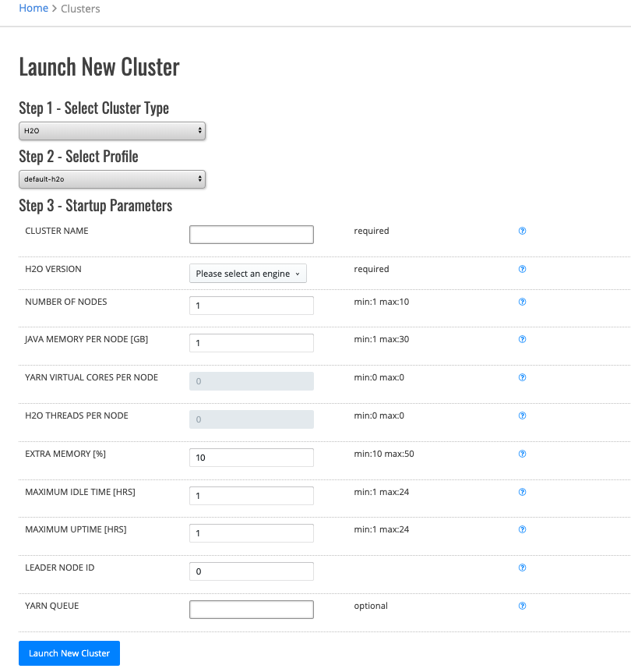This screenshot has height=672, width=631.
Task: Open help icon for Extra Memory [%]
Action: (x=522, y=454)
